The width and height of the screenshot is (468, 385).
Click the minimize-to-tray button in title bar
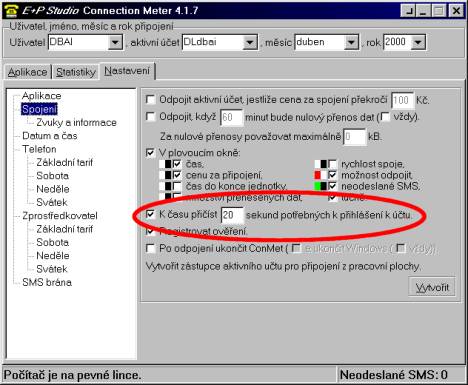[409, 11]
